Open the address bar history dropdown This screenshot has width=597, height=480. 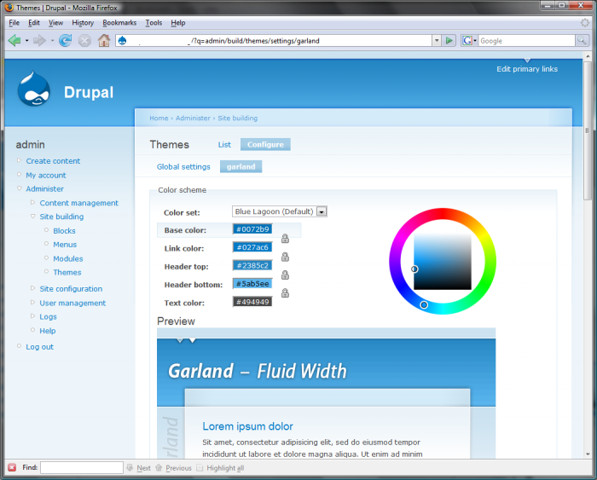437,40
